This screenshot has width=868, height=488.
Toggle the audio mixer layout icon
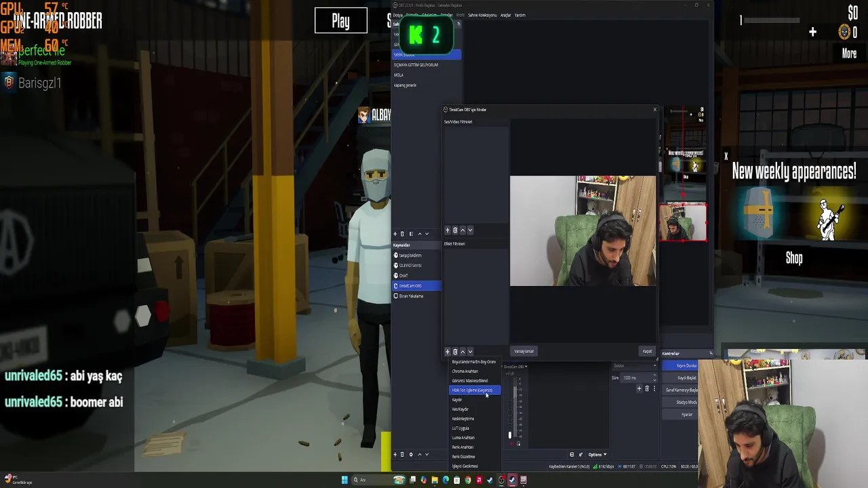point(572,454)
